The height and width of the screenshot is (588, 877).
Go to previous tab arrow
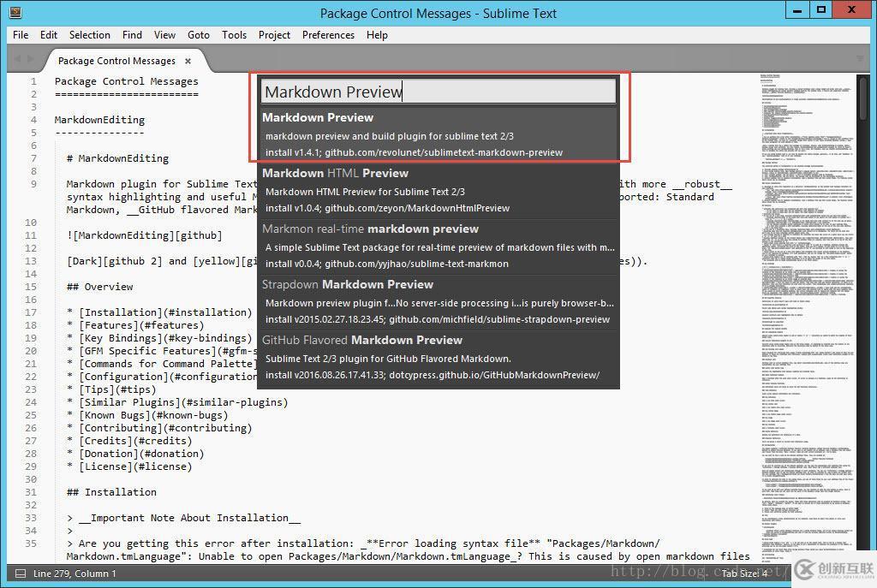17,59
